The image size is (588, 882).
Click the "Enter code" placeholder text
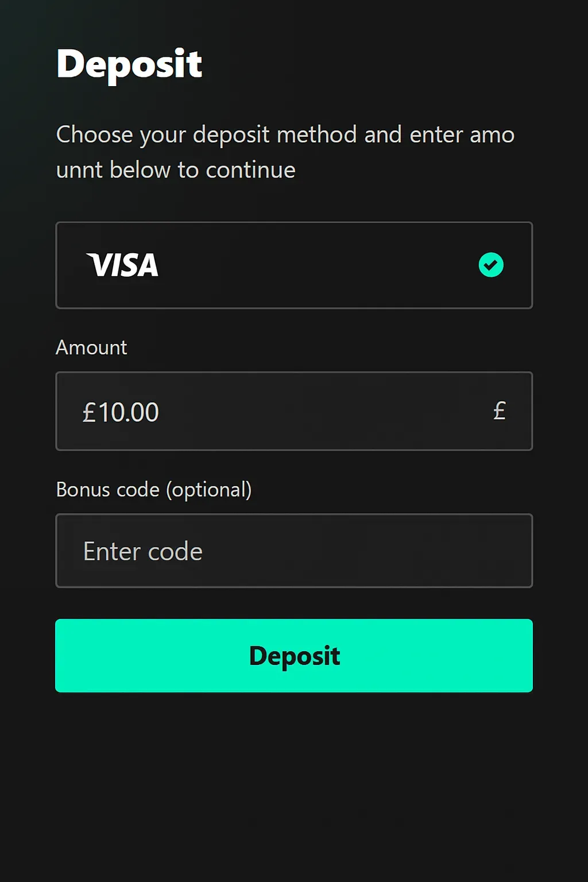click(x=143, y=551)
